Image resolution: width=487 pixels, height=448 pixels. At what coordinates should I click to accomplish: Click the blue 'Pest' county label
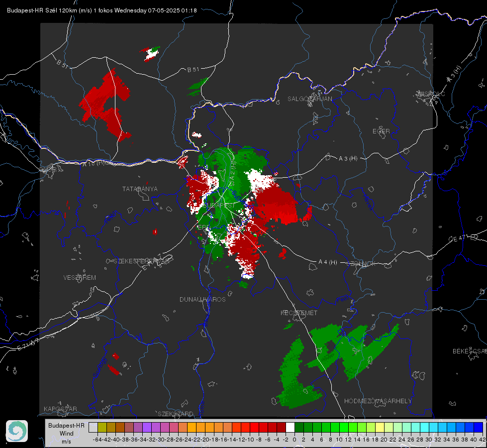pyautogui.click(x=343, y=300)
